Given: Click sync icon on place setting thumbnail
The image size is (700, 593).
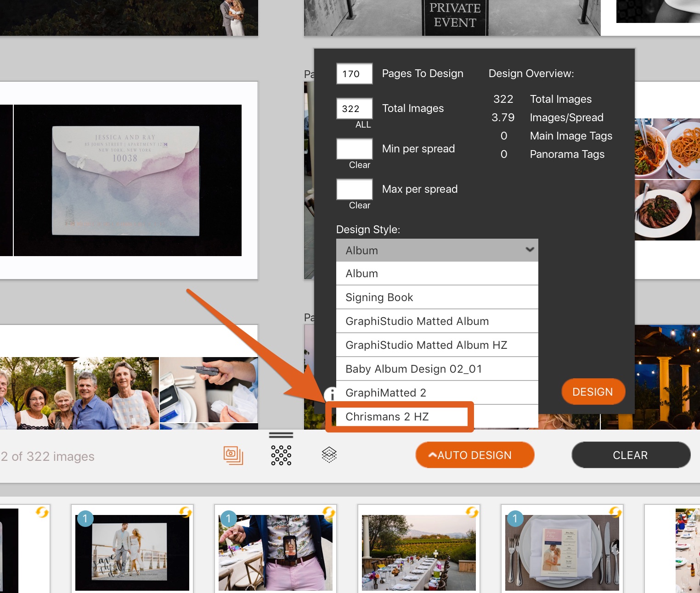Looking at the screenshot, I should point(615,512).
